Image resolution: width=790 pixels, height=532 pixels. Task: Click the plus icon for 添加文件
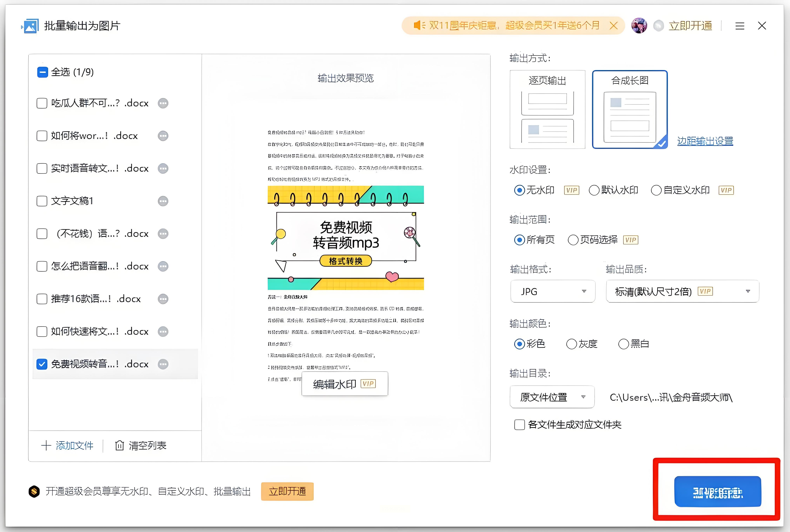pos(46,445)
